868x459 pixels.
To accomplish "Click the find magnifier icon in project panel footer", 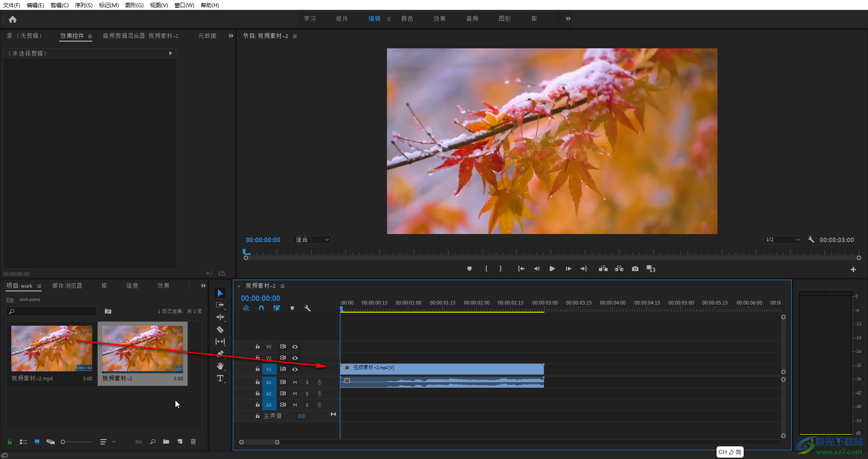I will point(153,442).
